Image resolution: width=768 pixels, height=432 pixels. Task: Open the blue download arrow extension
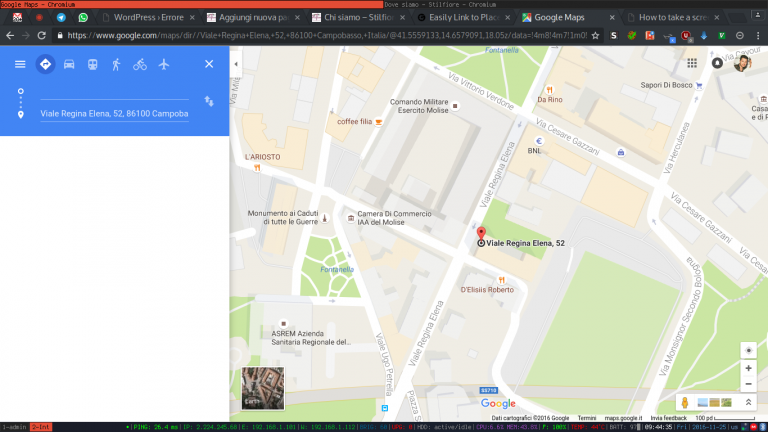704,35
